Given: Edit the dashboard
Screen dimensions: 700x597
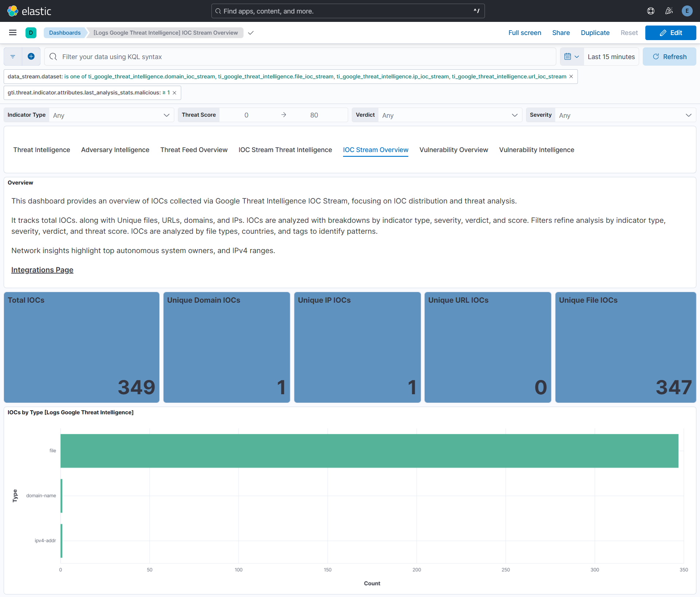Looking at the screenshot, I should point(670,33).
